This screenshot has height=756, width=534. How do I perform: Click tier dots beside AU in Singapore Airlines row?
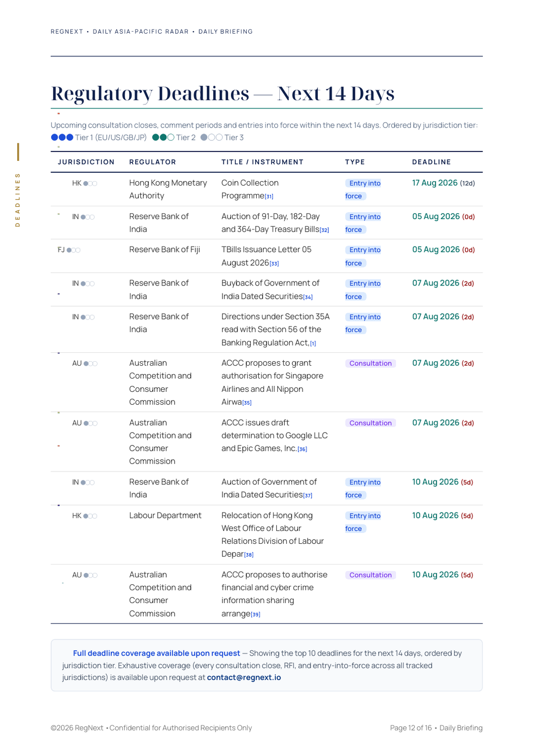click(90, 364)
